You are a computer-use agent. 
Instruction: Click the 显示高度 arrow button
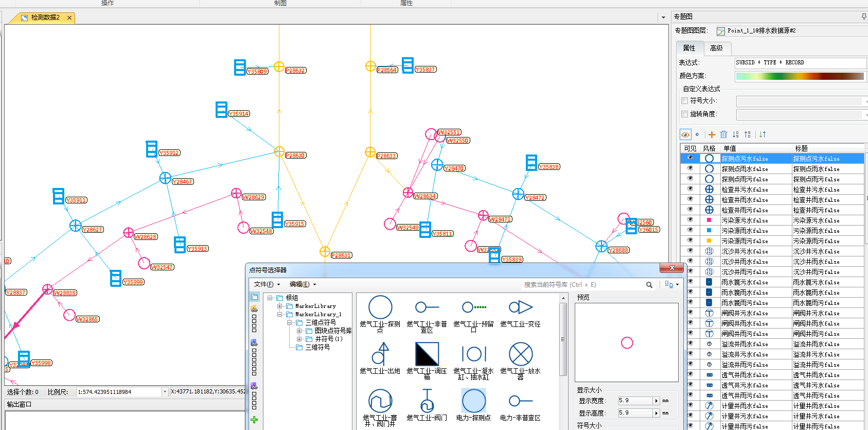pos(656,413)
